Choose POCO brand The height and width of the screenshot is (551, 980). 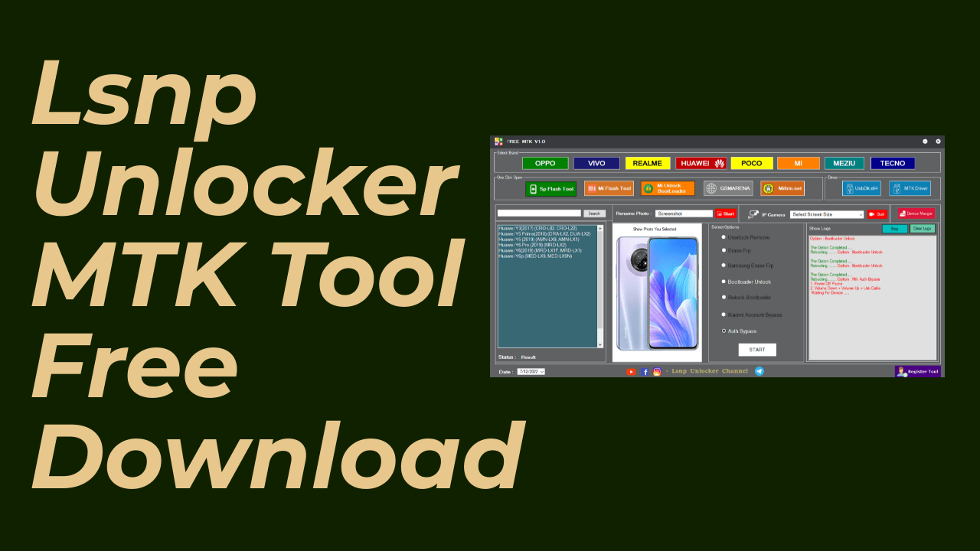[x=751, y=163]
